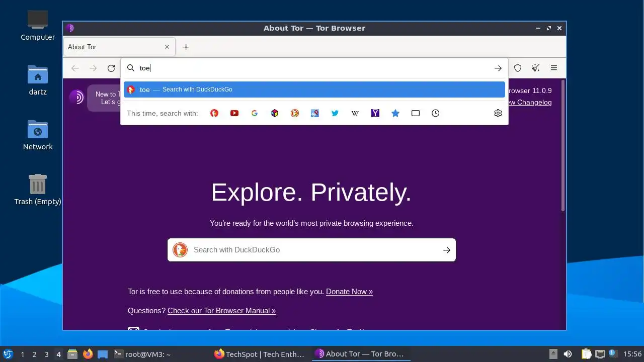Image resolution: width=644 pixels, height=362 pixels.
Task: Click the page vertical scrollbar
Action: (563, 146)
